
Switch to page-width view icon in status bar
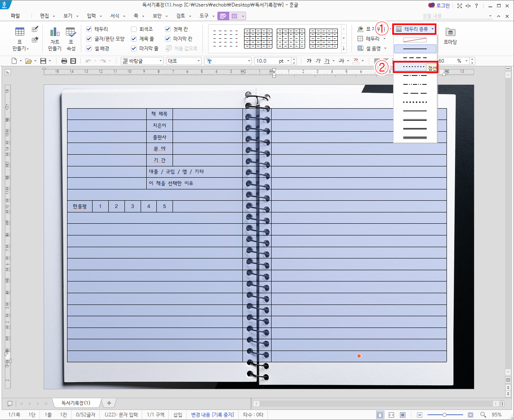391,415
